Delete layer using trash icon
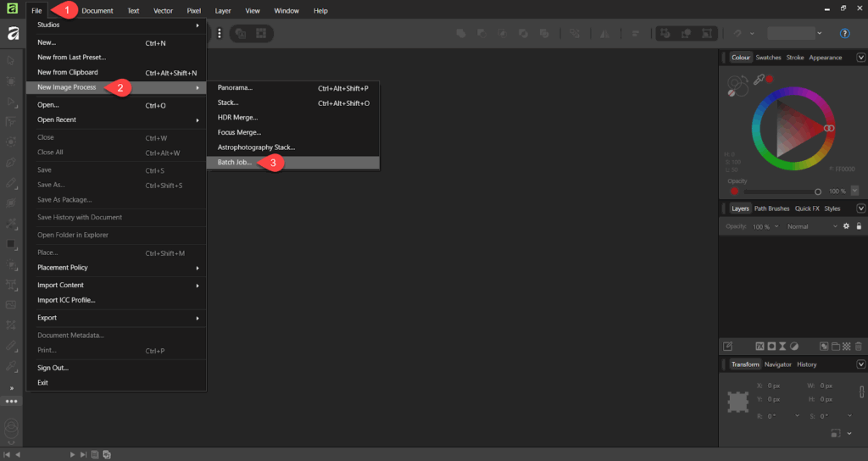868x461 pixels. (x=858, y=347)
